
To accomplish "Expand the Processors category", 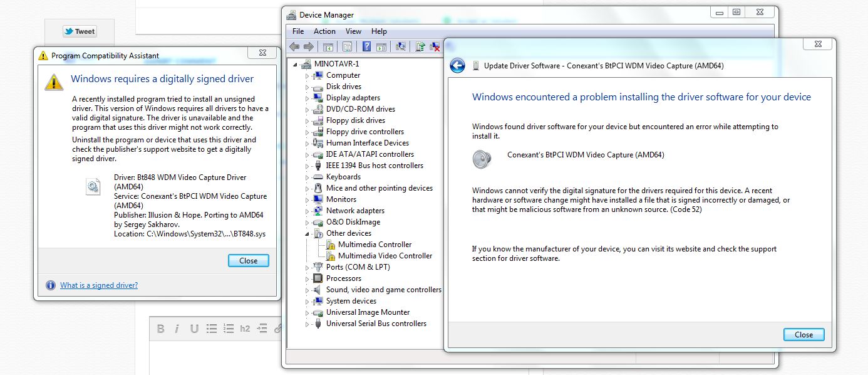I will point(307,278).
